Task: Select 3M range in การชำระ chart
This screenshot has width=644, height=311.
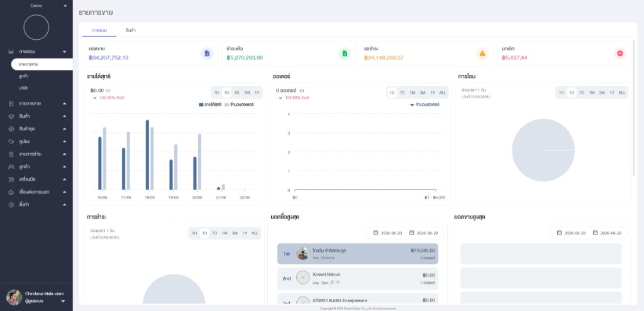Action: pyautogui.click(x=235, y=233)
